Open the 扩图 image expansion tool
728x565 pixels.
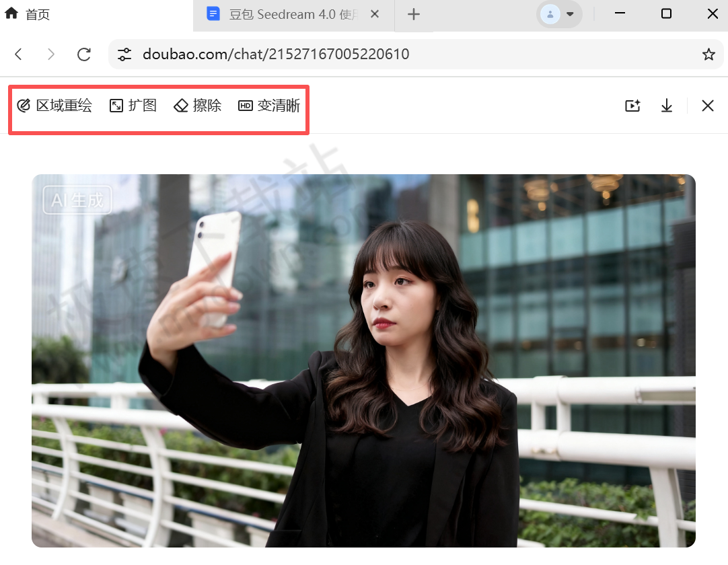(133, 106)
